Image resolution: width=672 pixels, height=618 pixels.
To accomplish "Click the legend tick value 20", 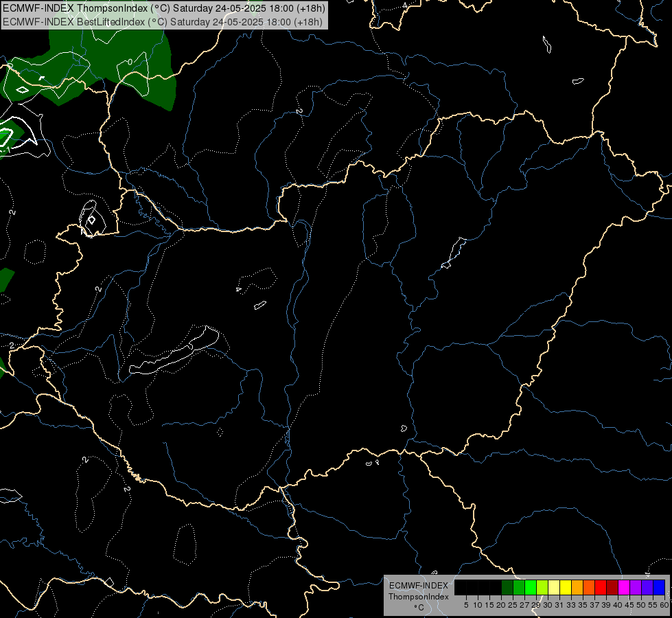I will 502,605.
